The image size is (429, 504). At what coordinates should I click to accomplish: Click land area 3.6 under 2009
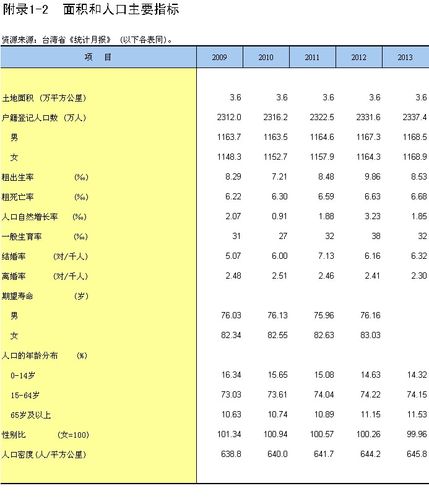(x=235, y=97)
